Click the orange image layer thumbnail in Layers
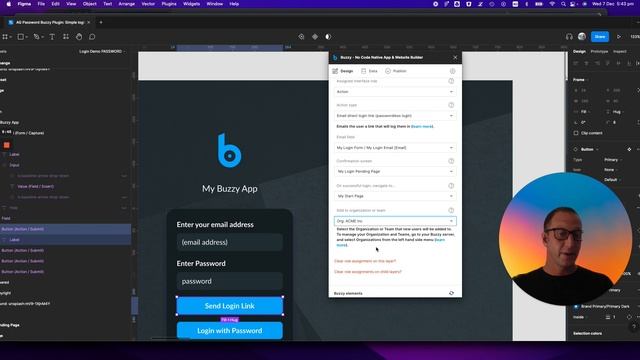 (7, 145)
